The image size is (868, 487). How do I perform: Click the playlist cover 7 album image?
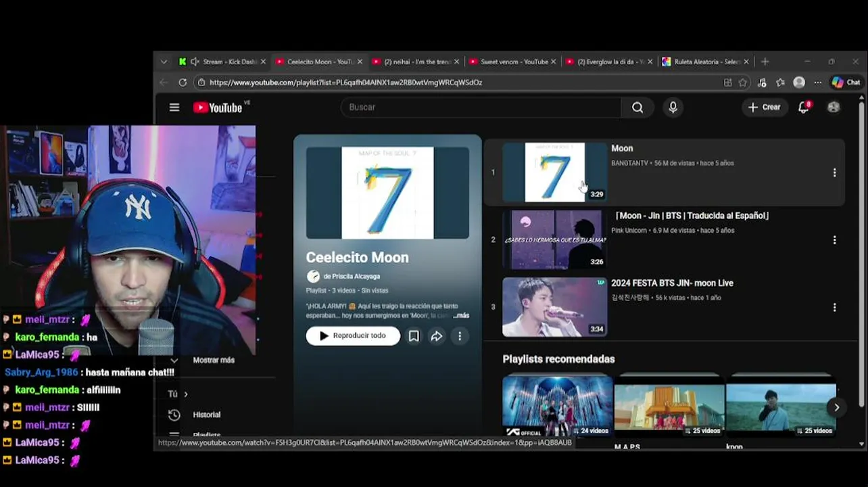point(387,193)
